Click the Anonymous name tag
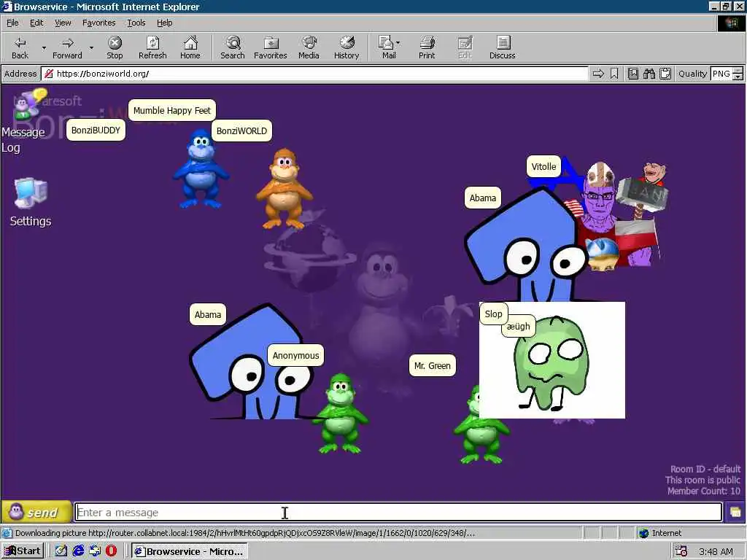This screenshot has width=747, height=560. (x=296, y=356)
